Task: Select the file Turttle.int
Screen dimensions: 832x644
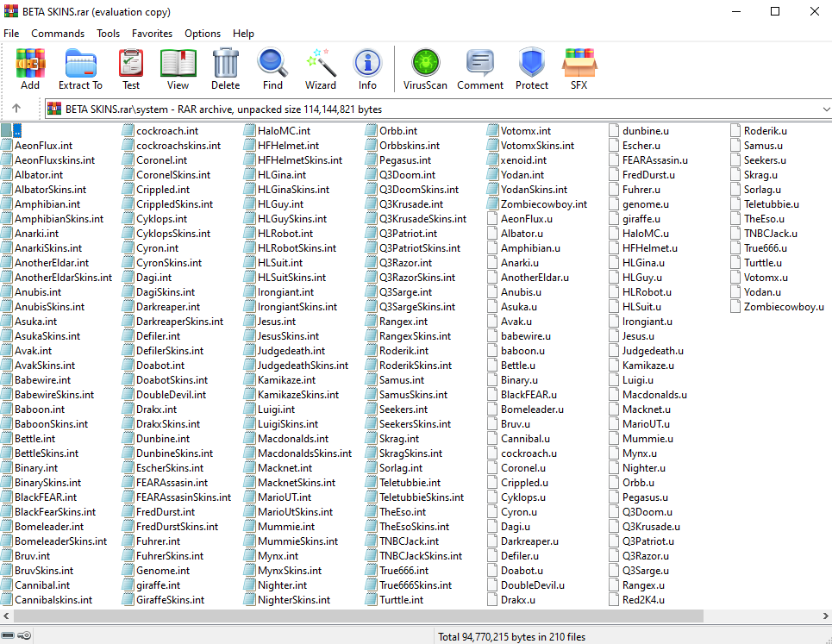Action: point(401,599)
